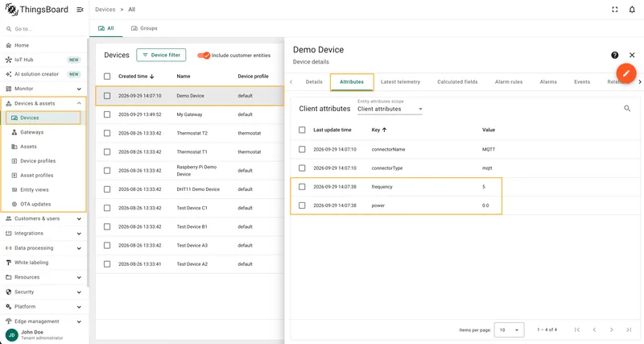The image size is (644, 344).
Task: Open Entity views in the sidebar
Action: click(43, 189)
